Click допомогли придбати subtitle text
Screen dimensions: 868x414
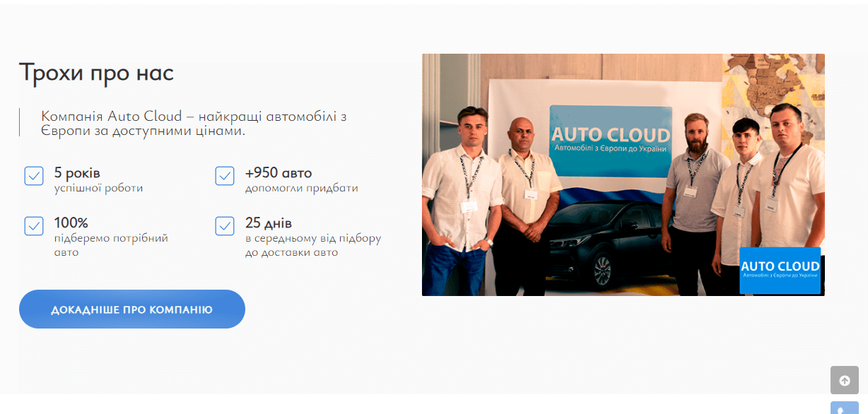[302, 189]
